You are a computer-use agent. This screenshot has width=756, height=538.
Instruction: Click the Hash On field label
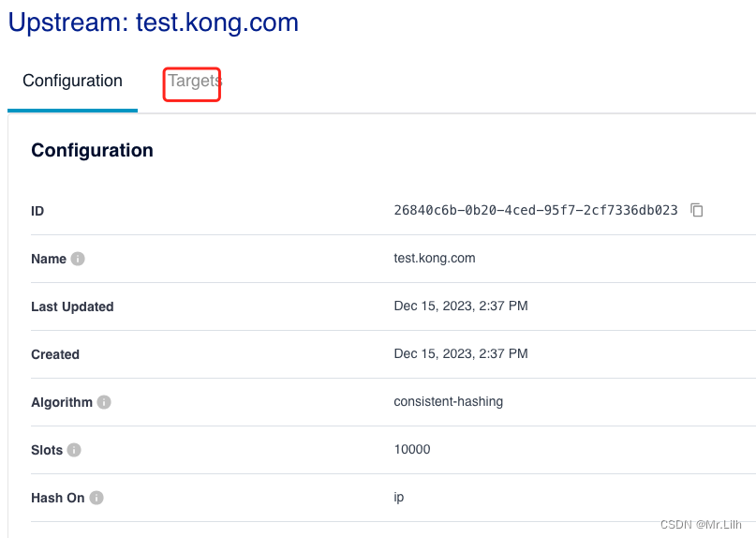(x=58, y=498)
